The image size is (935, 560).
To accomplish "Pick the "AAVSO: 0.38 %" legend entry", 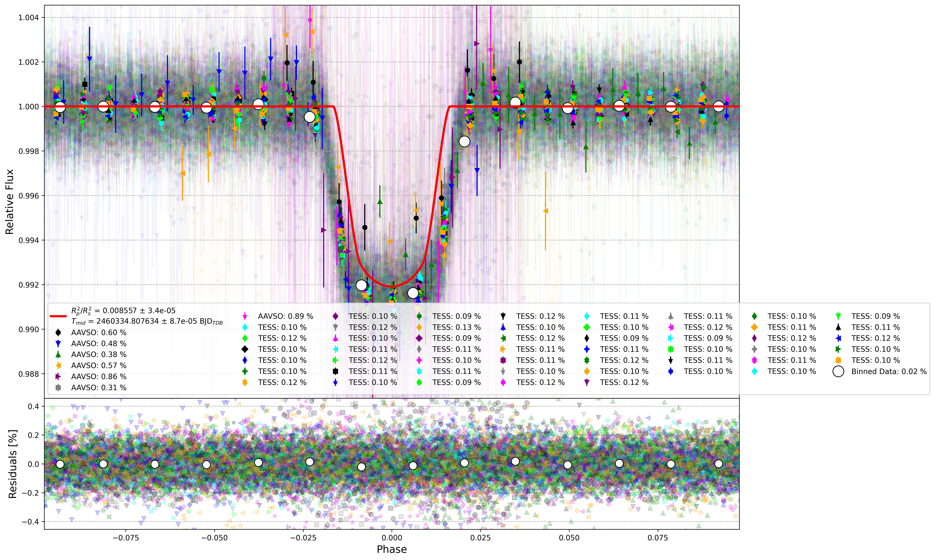I will (x=98, y=354).
